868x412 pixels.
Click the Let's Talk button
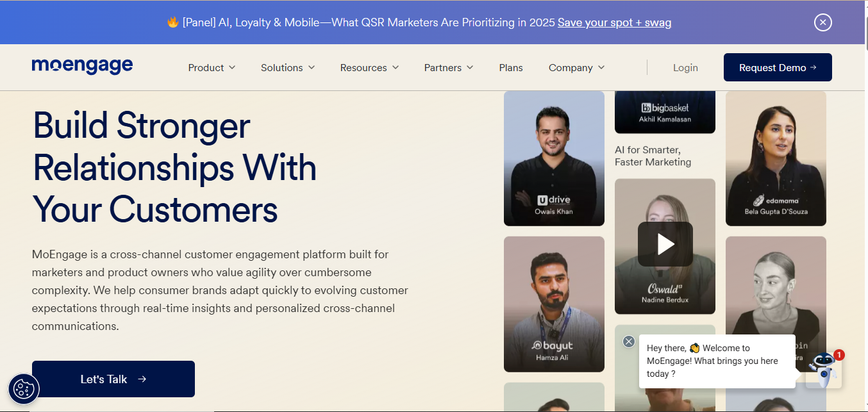113,379
